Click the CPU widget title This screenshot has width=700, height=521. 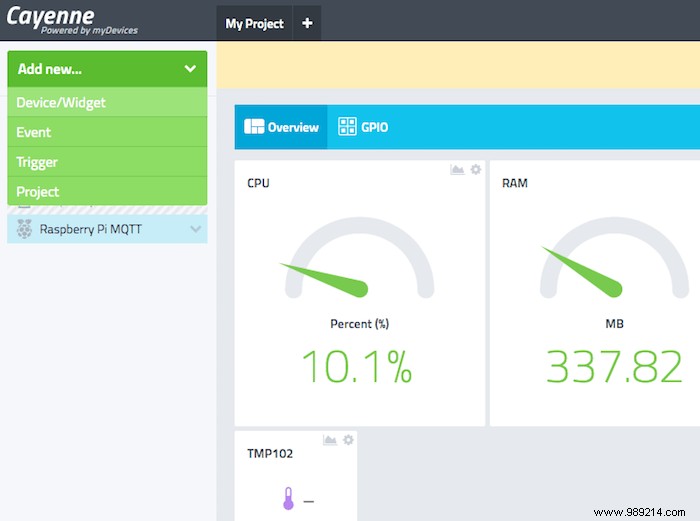258,183
